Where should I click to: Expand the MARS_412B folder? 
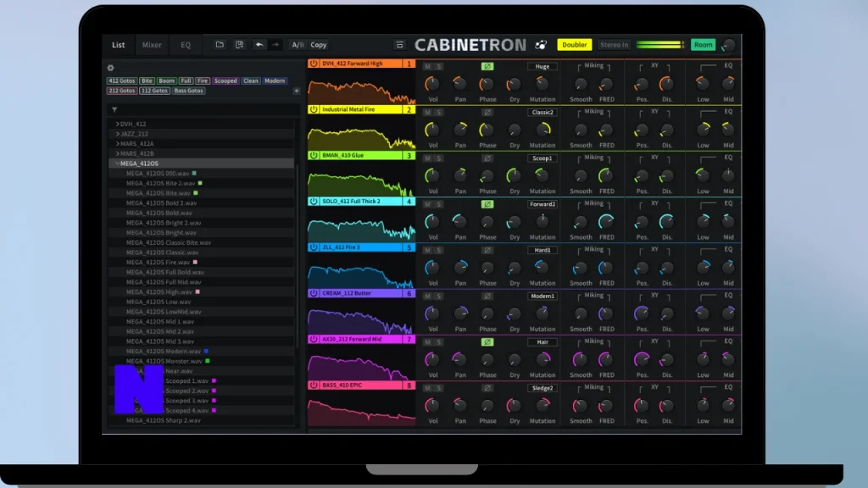[x=117, y=154]
